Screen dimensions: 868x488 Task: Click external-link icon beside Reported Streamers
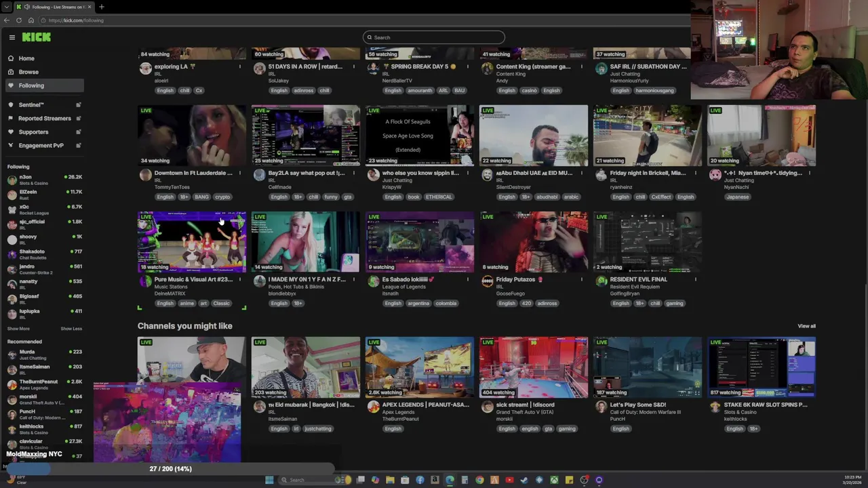tap(79, 119)
